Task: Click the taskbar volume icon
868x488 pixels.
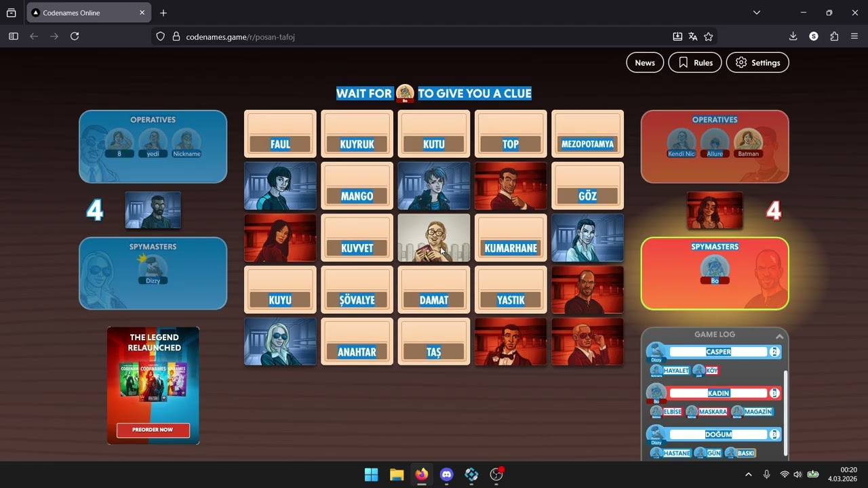Action: point(797,474)
